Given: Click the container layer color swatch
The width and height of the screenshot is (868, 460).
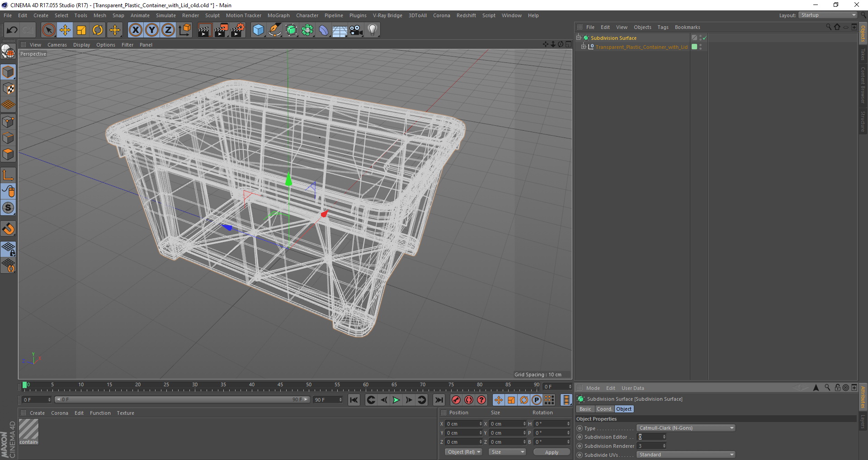Looking at the screenshot, I should [x=694, y=47].
